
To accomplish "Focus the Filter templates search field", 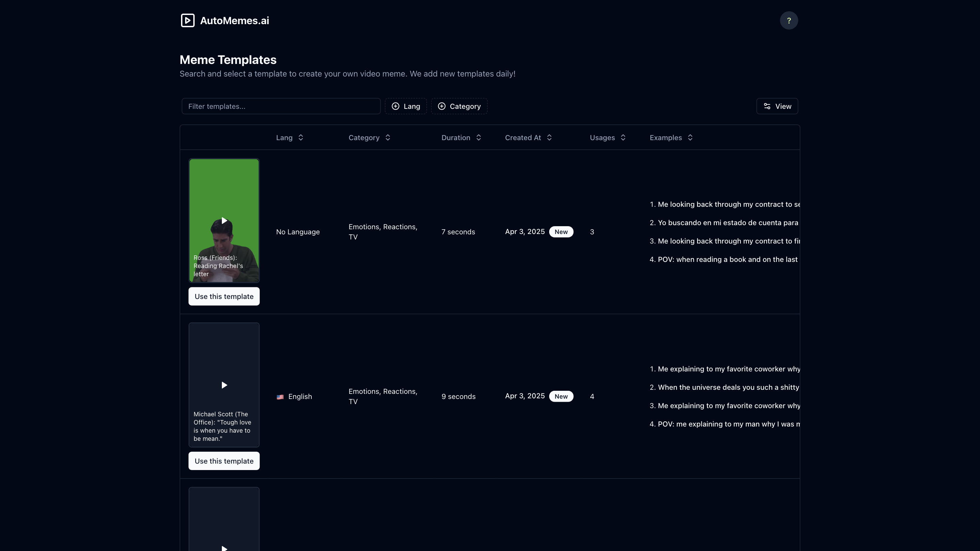I will tap(281, 106).
